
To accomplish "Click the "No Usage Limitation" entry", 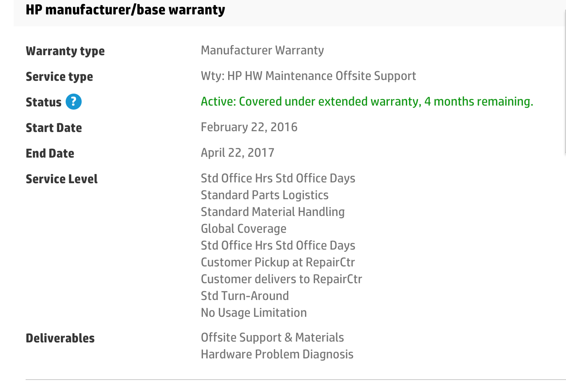I will [x=254, y=313].
